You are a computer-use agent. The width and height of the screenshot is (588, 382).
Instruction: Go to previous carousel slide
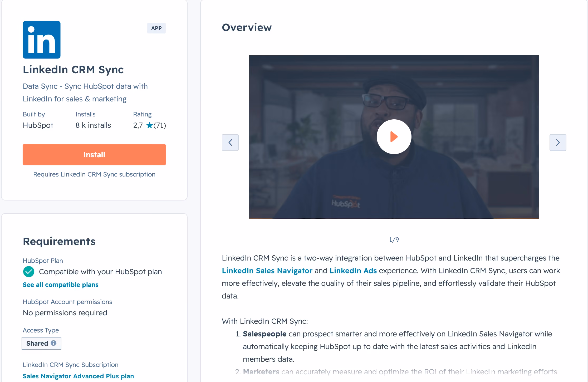tap(230, 143)
